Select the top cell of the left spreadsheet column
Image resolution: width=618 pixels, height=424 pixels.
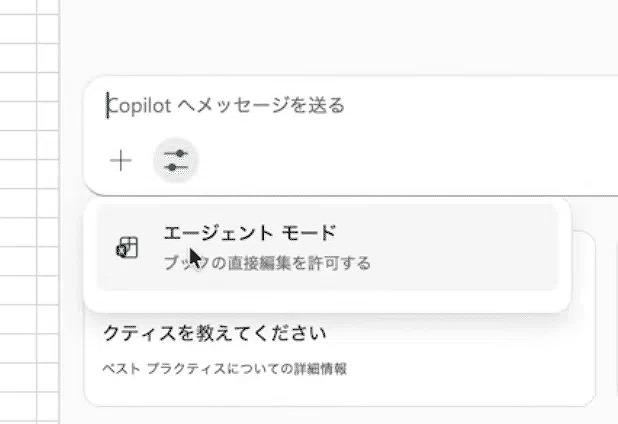[18, 7]
